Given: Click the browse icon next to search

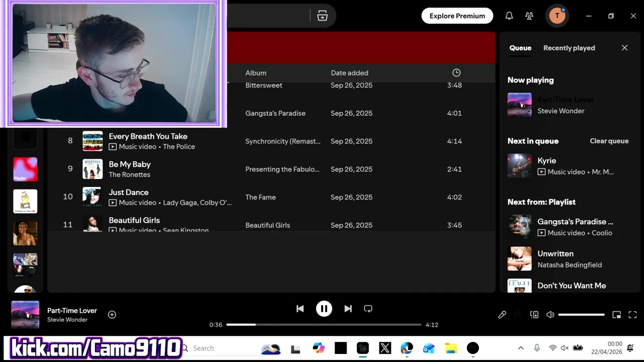Looking at the screenshot, I should 323,16.
